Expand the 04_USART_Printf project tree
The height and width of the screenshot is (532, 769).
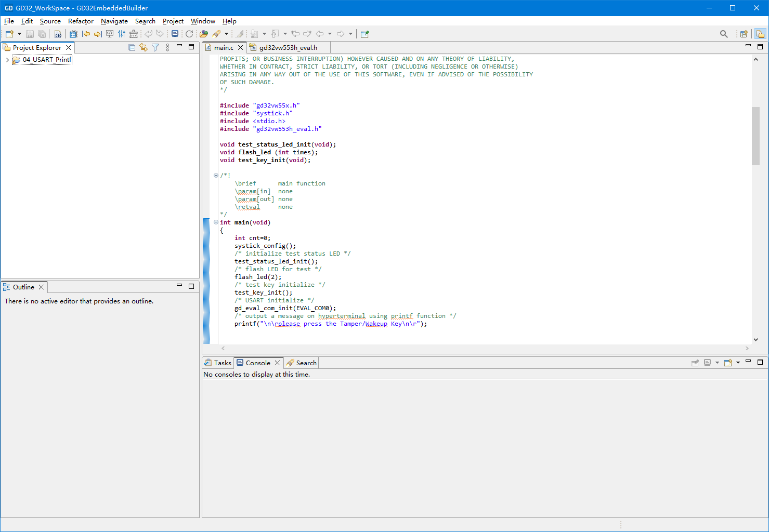click(x=7, y=60)
